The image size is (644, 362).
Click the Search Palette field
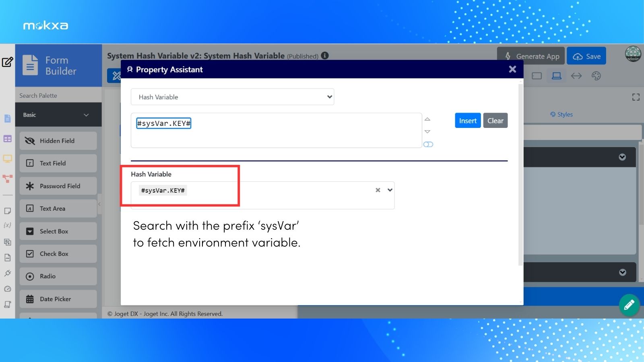coord(58,96)
